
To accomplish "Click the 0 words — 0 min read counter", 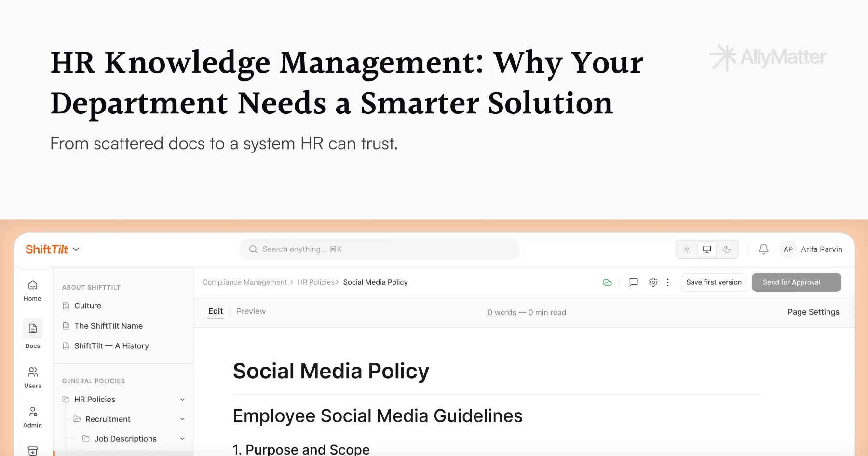I will 527,312.
